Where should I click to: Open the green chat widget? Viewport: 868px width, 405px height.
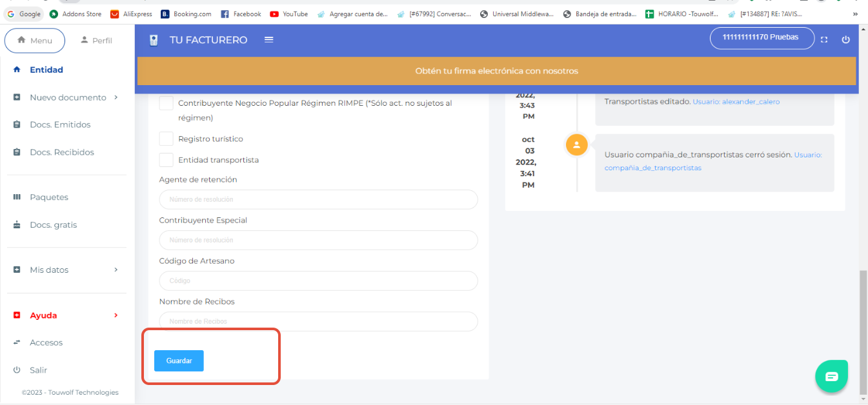point(831,377)
